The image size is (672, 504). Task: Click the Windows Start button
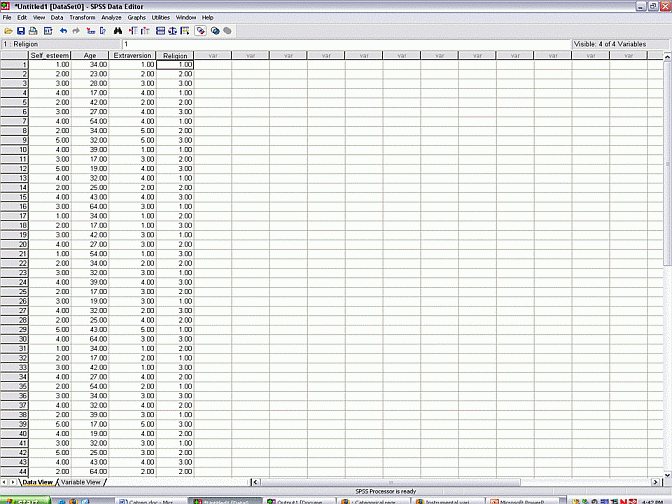coord(25,501)
